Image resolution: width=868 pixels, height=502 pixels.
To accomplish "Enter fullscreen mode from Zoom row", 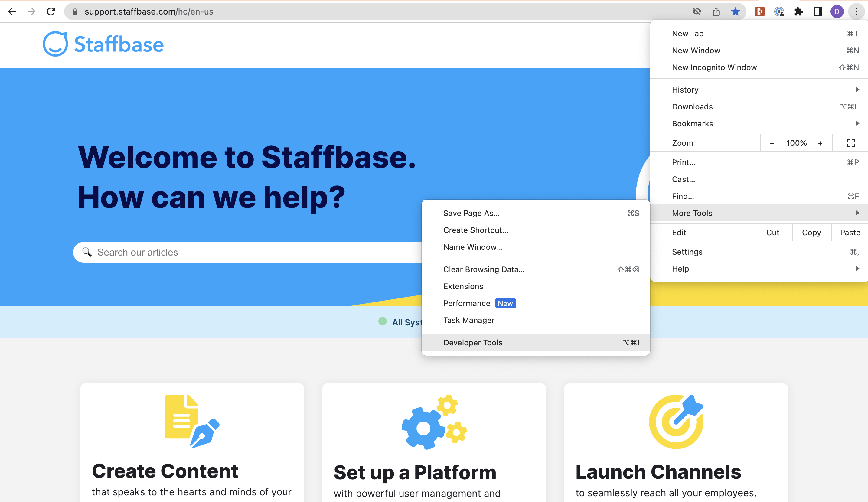I will pos(851,143).
